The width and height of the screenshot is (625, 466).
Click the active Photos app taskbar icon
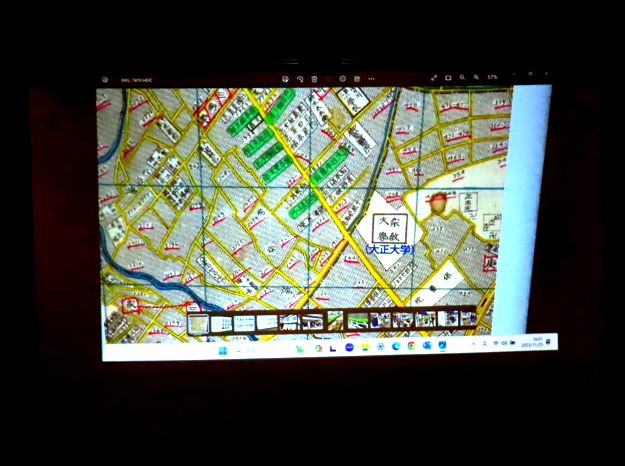click(442, 345)
